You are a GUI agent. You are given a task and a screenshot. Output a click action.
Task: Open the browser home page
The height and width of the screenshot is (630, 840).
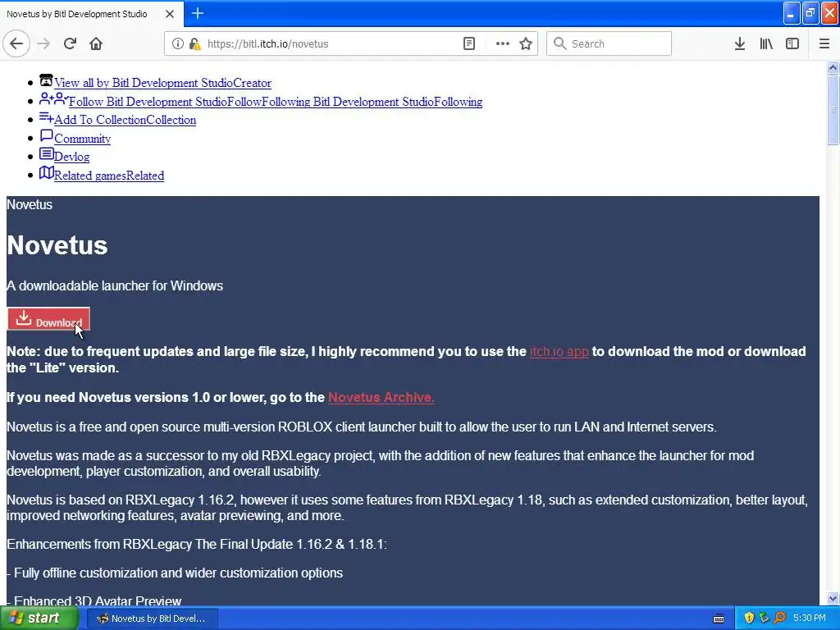click(x=96, y=43)
